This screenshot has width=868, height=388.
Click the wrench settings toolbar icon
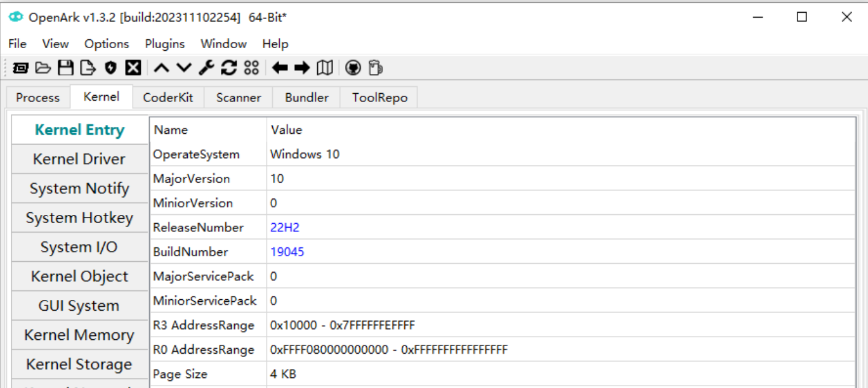tap(207, 68)
